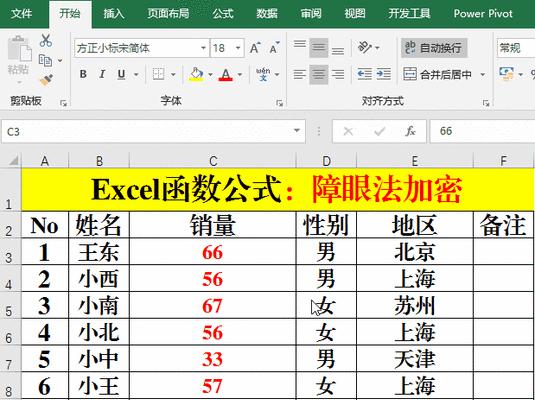Open the font color dropdown arrow
This screenshot has height=400, width=535.
click(240, 74)
